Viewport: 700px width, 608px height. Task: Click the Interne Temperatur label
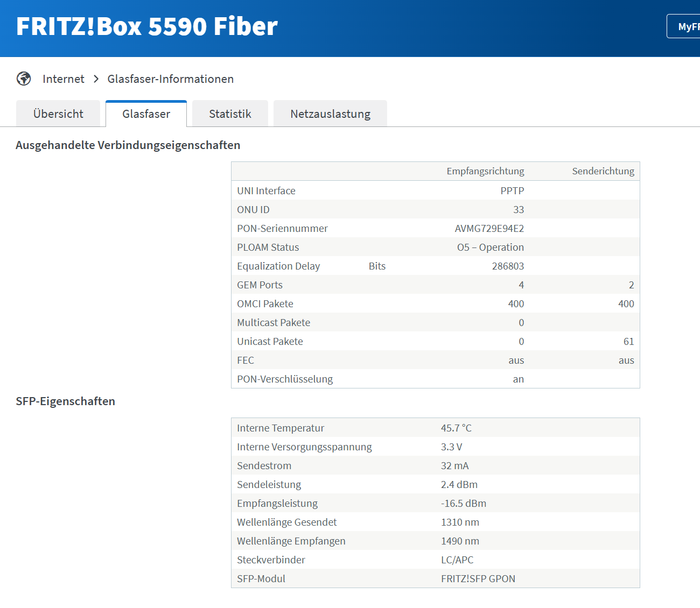[281, 428]
